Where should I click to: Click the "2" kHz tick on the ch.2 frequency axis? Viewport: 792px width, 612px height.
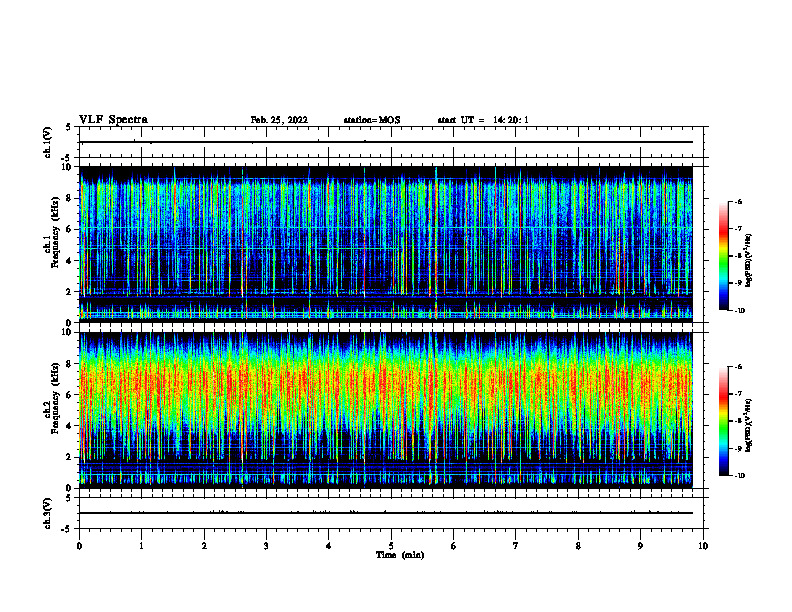(x=69, y=457)
